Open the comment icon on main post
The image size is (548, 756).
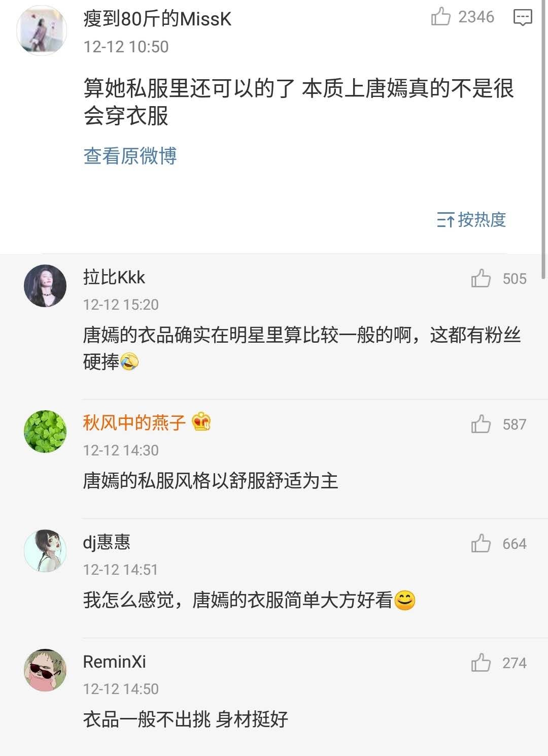[523, 17]
